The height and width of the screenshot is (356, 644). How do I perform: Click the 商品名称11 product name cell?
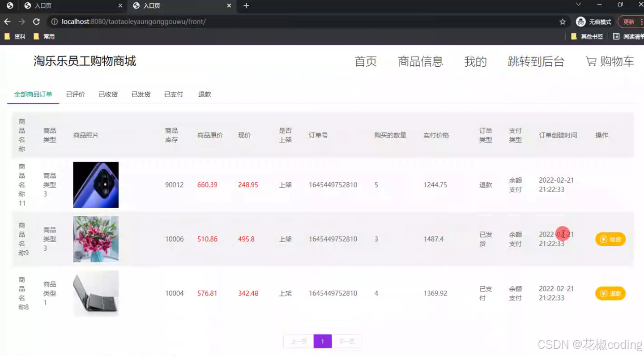(22, 185)
